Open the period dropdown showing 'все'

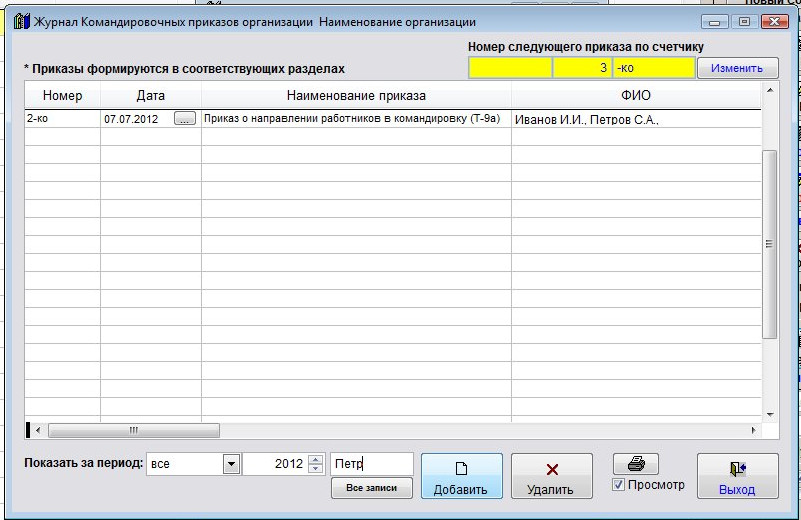[x=231, y=464]
